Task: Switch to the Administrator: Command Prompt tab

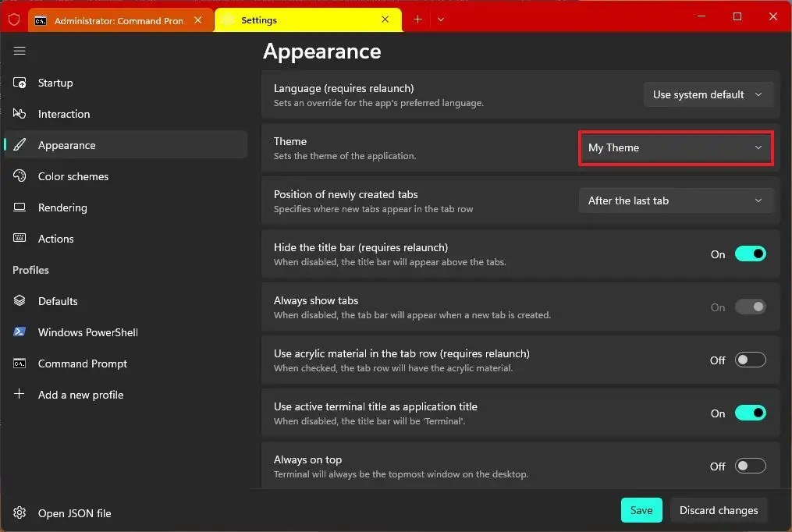Action: pyautogui.click(x=117, y=19)
